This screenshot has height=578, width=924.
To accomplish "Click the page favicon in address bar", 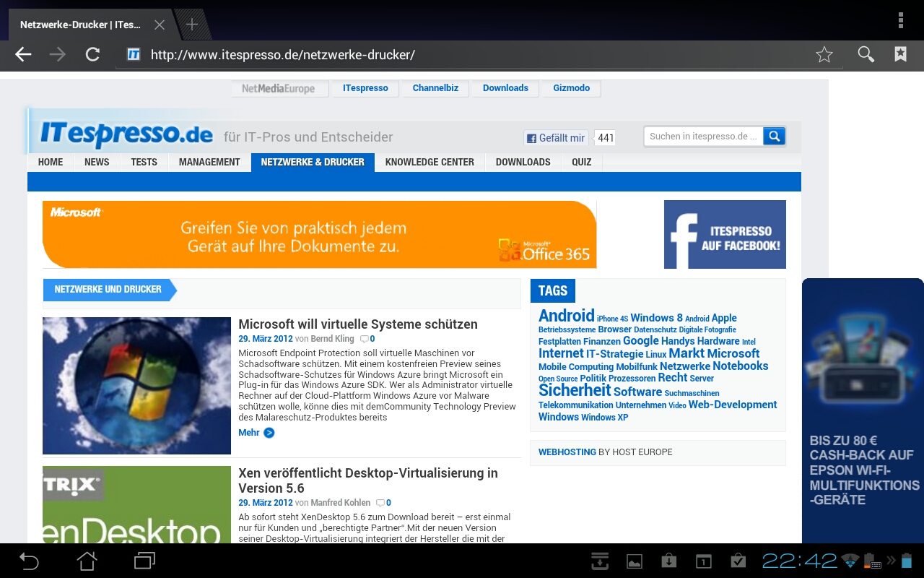I will 134,55.
